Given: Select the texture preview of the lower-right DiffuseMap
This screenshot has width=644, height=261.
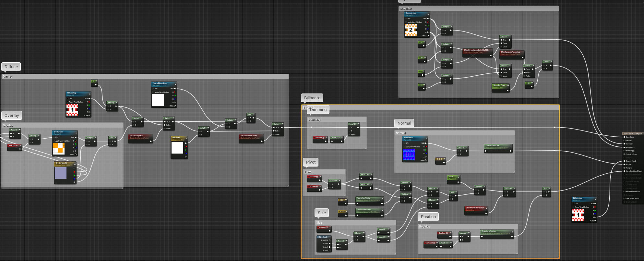Looking at the screenshot, I should click(x=578, y=215).
